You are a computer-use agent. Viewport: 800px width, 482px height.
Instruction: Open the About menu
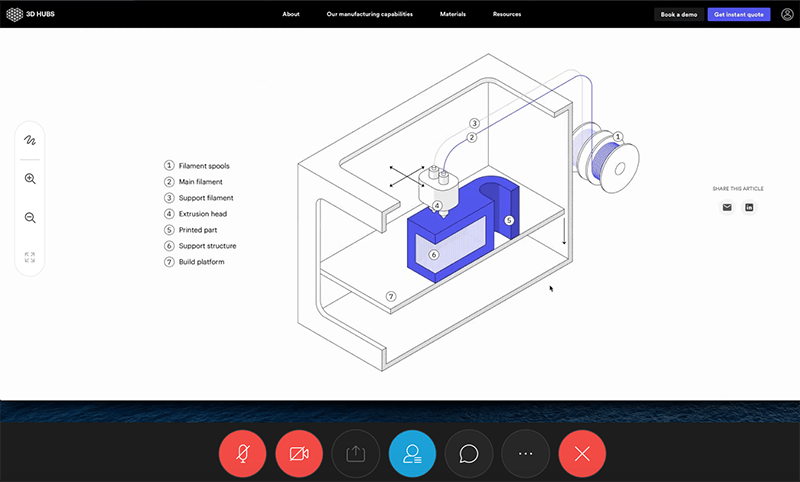pos(291,15)
